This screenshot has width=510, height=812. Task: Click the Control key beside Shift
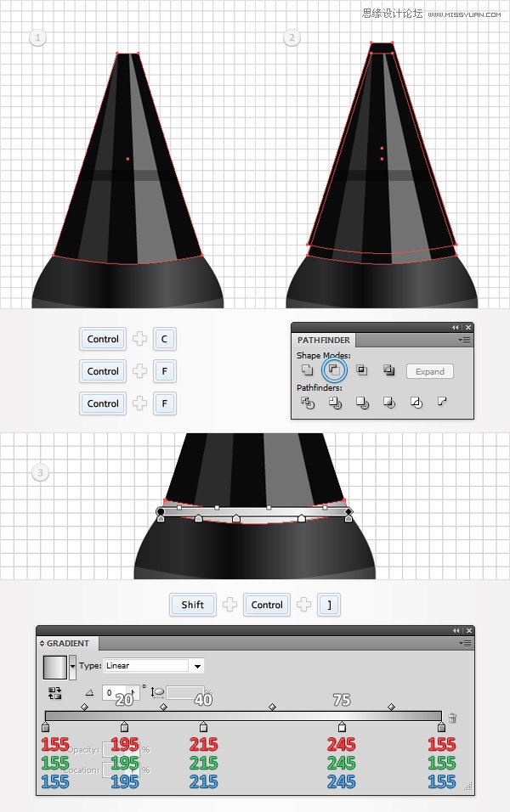click(x=267, y=605)
